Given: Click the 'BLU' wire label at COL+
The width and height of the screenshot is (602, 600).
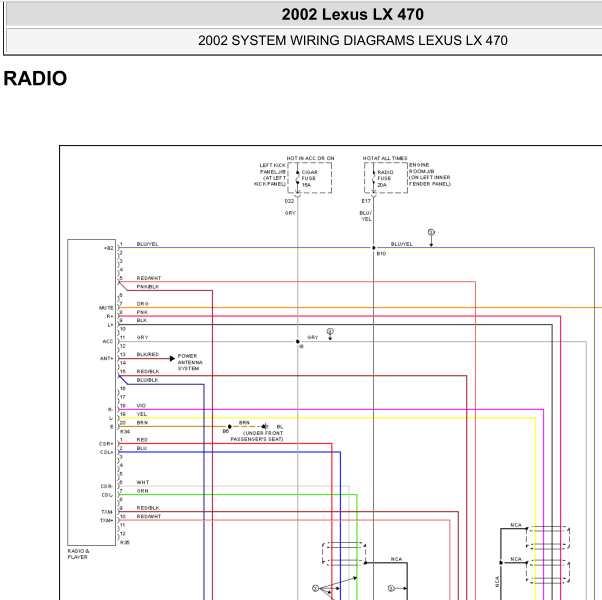Looking at the screenshot, I should click(x=142, y=448).
